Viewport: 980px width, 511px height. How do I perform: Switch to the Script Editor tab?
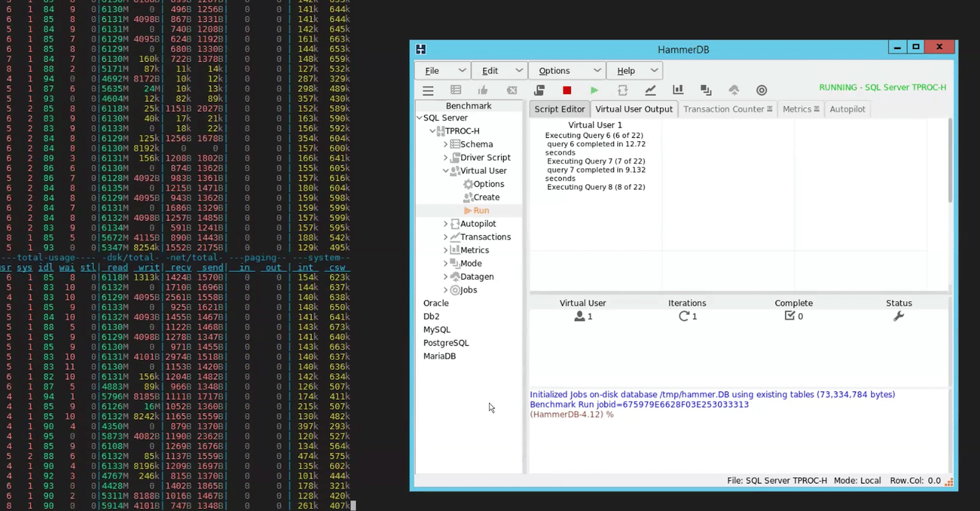pyautogui.click(x=559, y=109)
